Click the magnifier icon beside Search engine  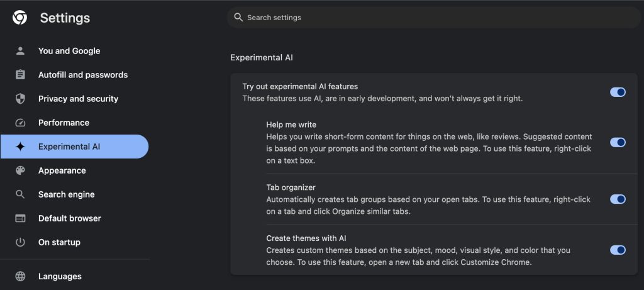point(20,194)
